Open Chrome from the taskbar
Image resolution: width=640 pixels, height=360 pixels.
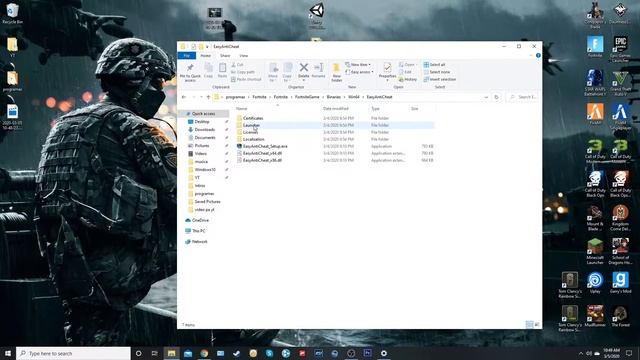tap(204, 353)
